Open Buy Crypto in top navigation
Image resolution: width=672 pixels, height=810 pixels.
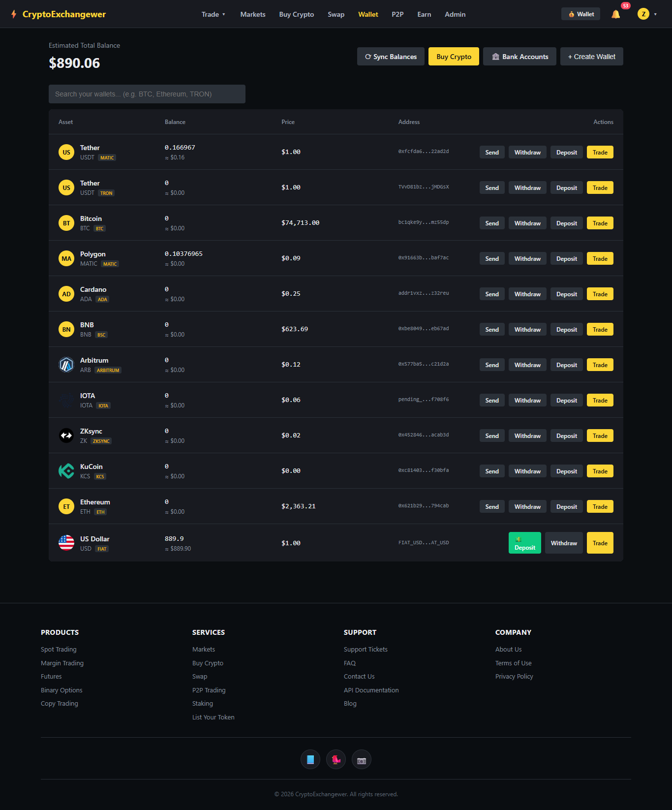click(297, 14)
